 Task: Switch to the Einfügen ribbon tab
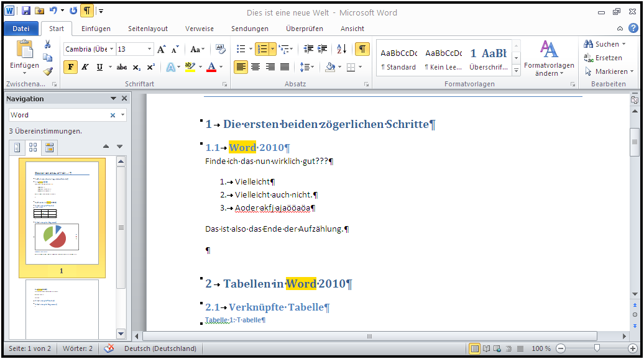tap(96, 29)
